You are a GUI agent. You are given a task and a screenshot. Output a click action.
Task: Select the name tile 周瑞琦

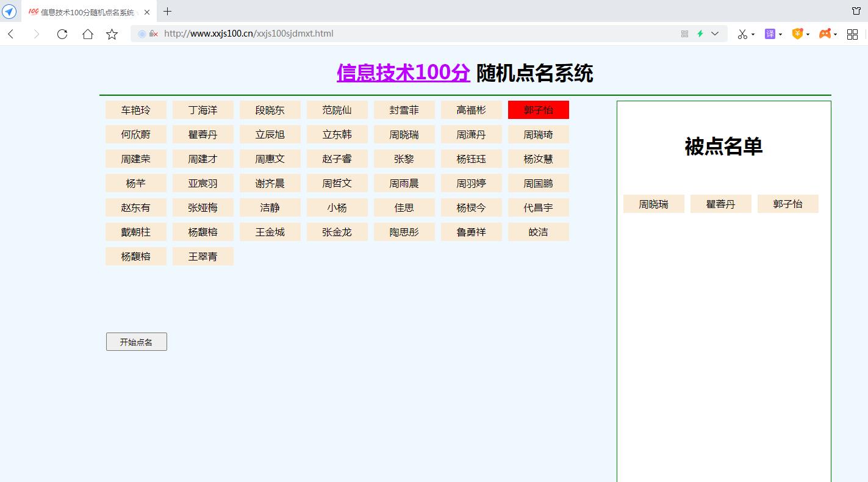(x=539, y=134)
